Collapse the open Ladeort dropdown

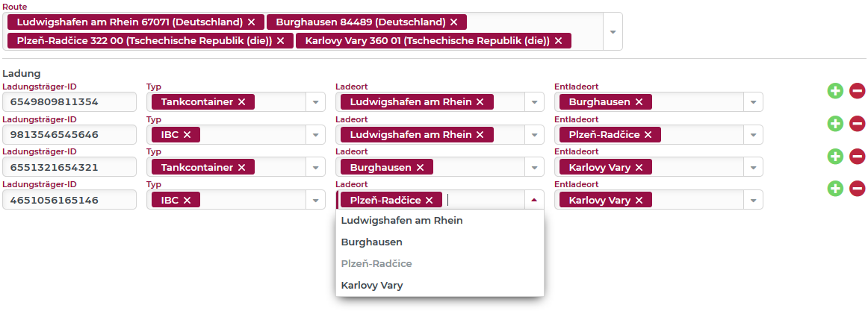[534, 200]
